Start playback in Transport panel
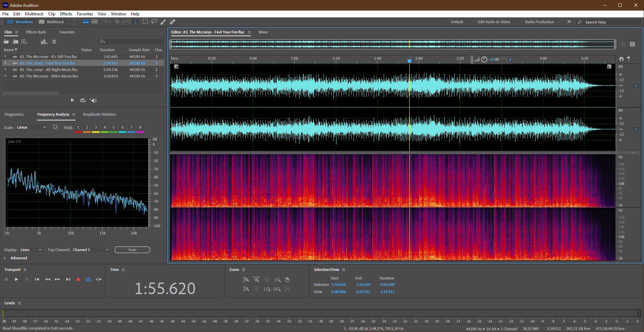The image size is (644, 332). pyautogui.click(x=16, y=279)
